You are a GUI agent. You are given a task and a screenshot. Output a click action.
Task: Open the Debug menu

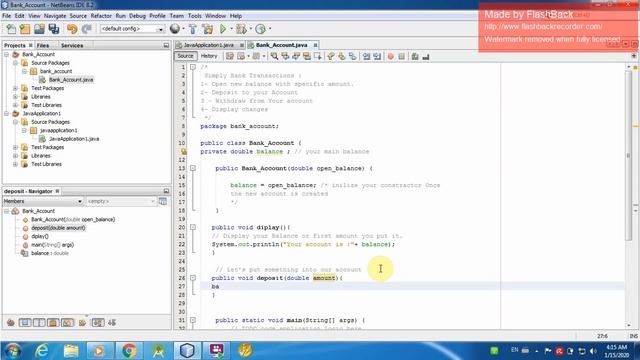click(137, 16)
